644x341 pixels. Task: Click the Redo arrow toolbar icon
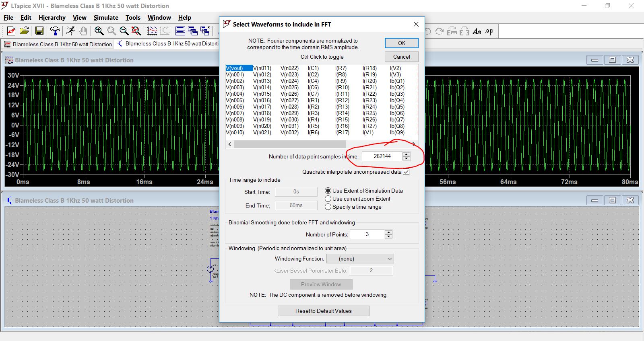(x=440, y=31)
